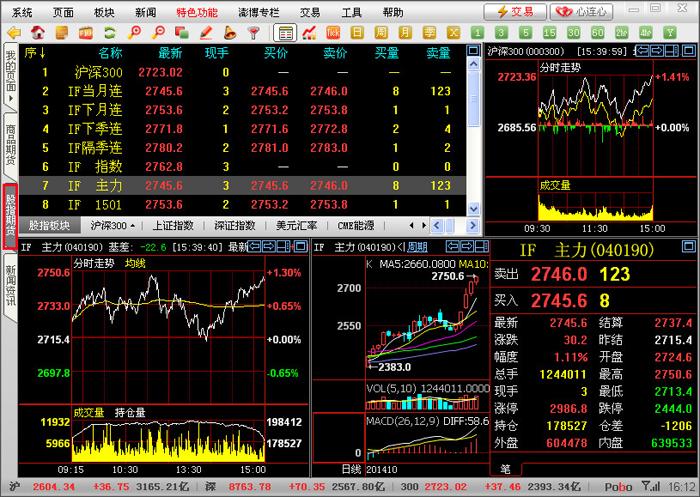Image resolution: width=700 pixels, height=497 pixels.
Task: Select the weekly (周) period button
Action: point(381,33)
